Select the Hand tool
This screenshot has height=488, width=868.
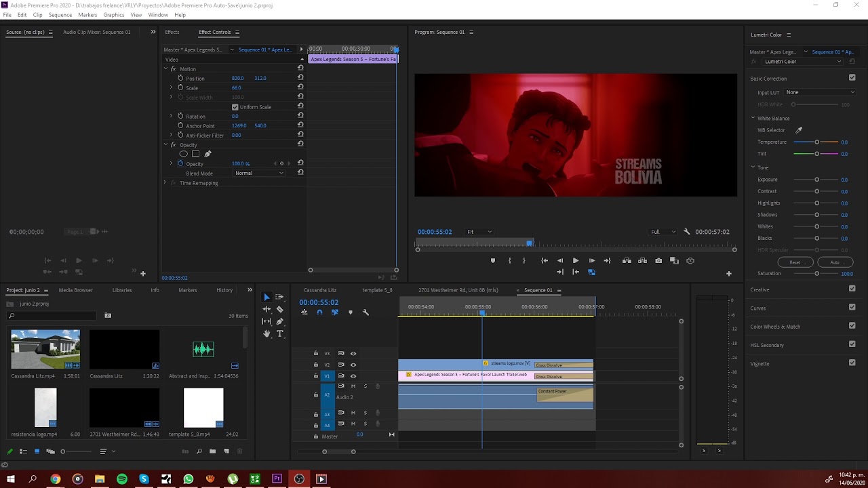pos(267,333)
